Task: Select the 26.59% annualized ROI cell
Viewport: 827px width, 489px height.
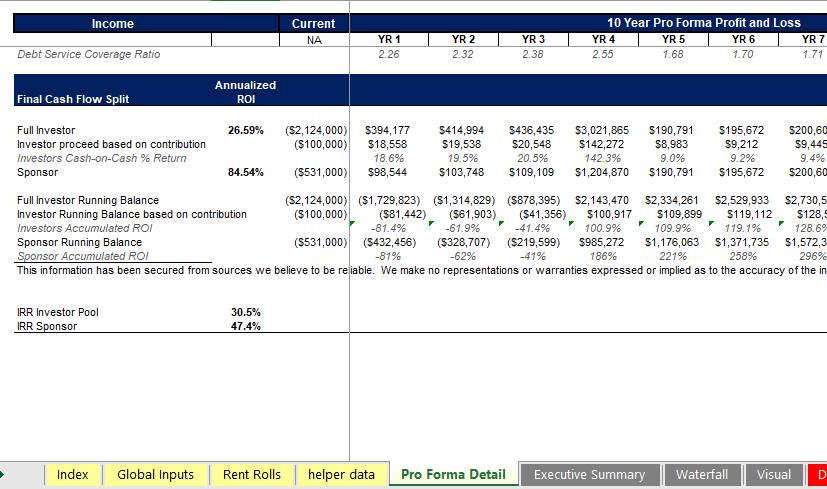Action: [x=246, y=130]
